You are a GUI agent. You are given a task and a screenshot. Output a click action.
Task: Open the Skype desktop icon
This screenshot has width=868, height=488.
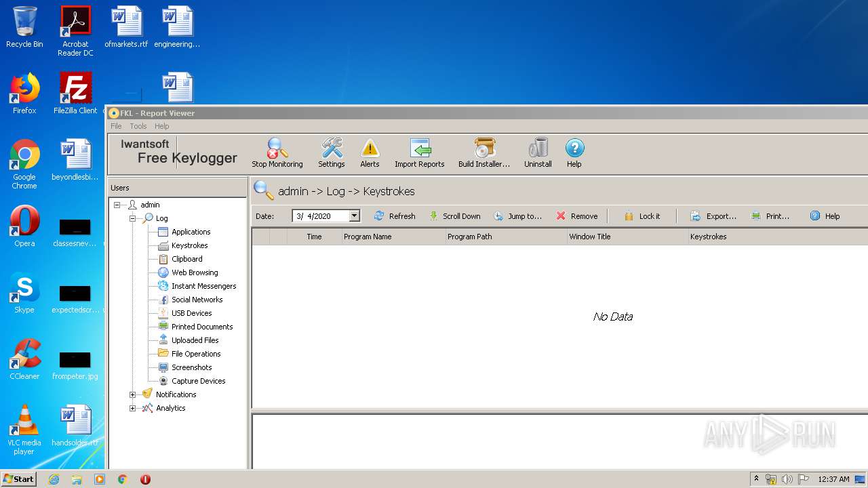(24, 293)
